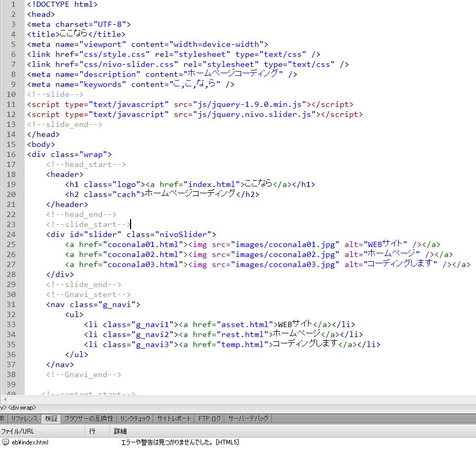
Task: Click the <nav class="g_navi"> line
Action: click(x=93, y=305)
